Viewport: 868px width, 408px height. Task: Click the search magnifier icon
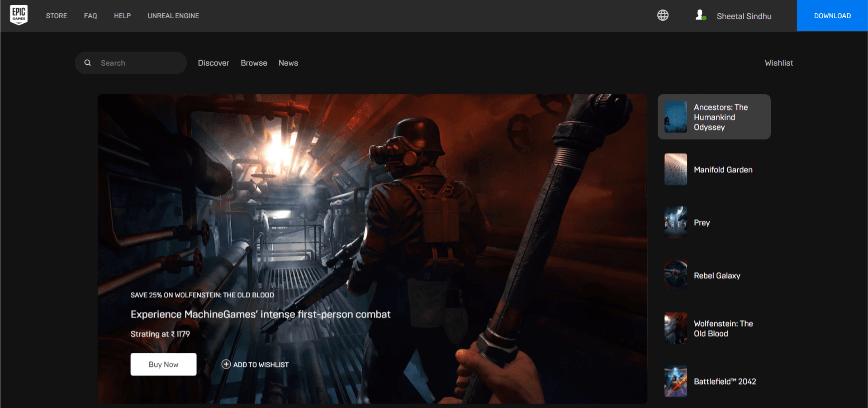pyautogui.click(x=88, y=63)
